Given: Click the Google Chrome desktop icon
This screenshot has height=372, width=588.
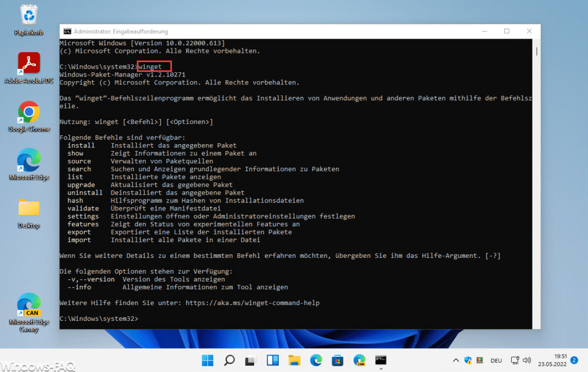Looking at the screenshot, I should click(x=28, y=113).
